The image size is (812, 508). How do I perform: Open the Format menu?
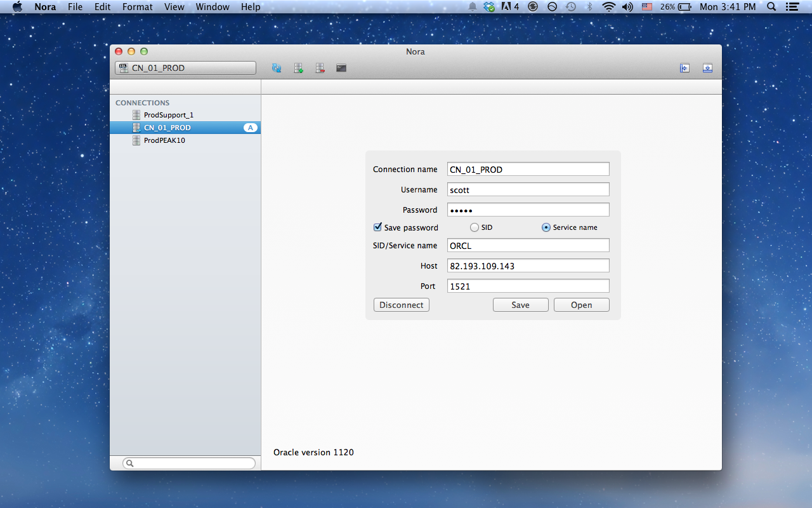pyautogui.click(x=138, y=7)
